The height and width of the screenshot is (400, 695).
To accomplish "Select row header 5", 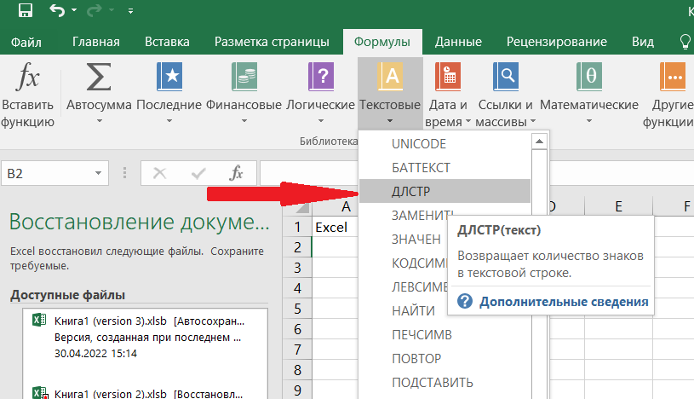I will click(x=297, y=309).
